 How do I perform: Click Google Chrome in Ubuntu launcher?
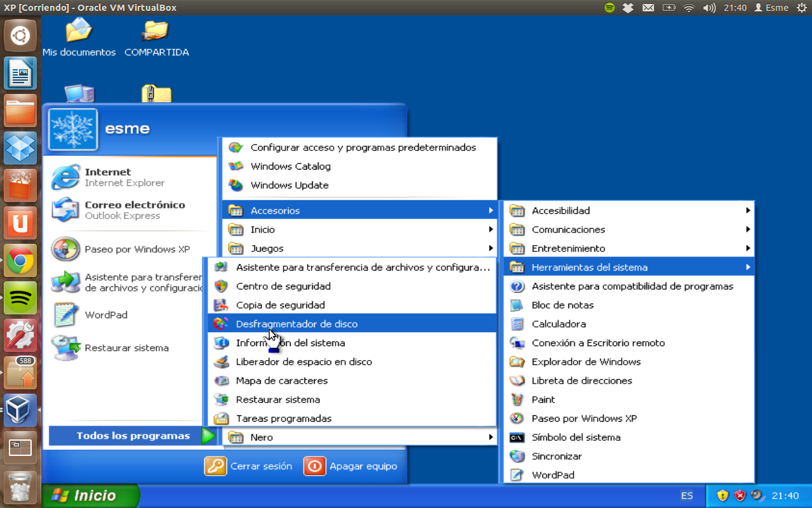(20, 260)
